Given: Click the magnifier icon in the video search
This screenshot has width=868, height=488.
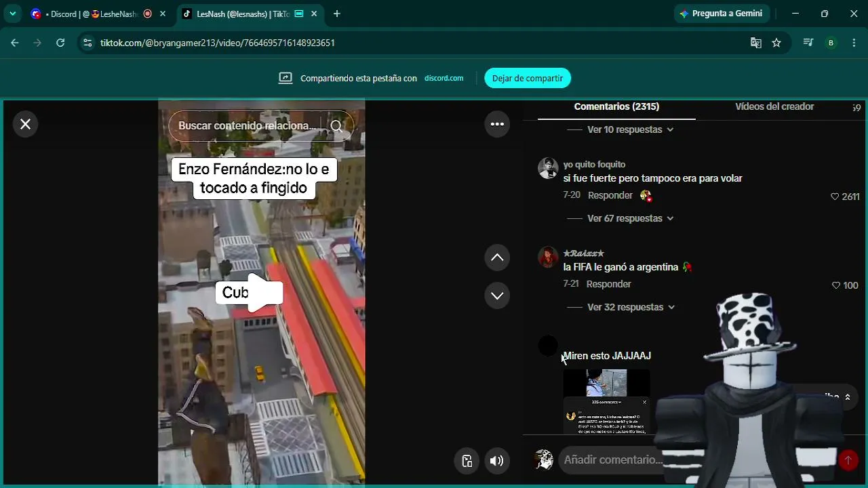Looking at the screenshot, I should click(337, 125).
